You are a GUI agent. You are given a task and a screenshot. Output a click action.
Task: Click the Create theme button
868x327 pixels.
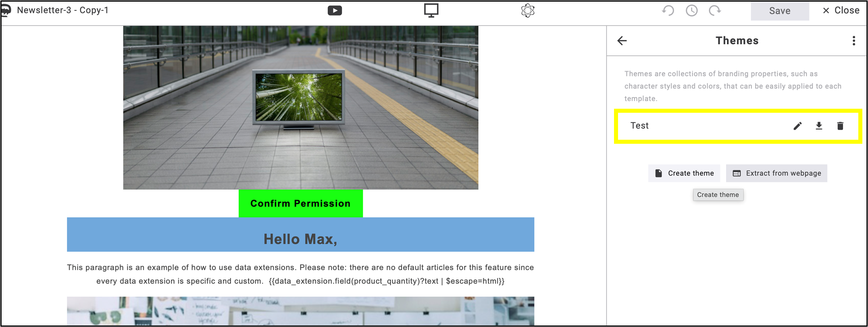684,173
